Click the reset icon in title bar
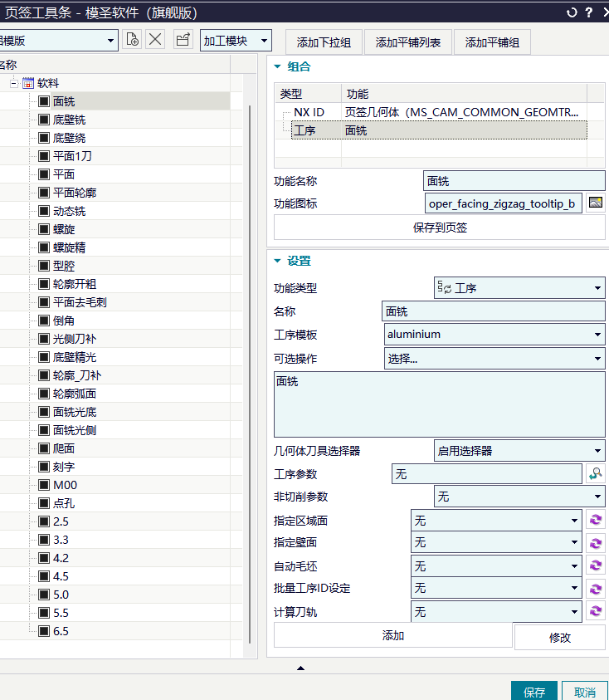 pos(572,12)
